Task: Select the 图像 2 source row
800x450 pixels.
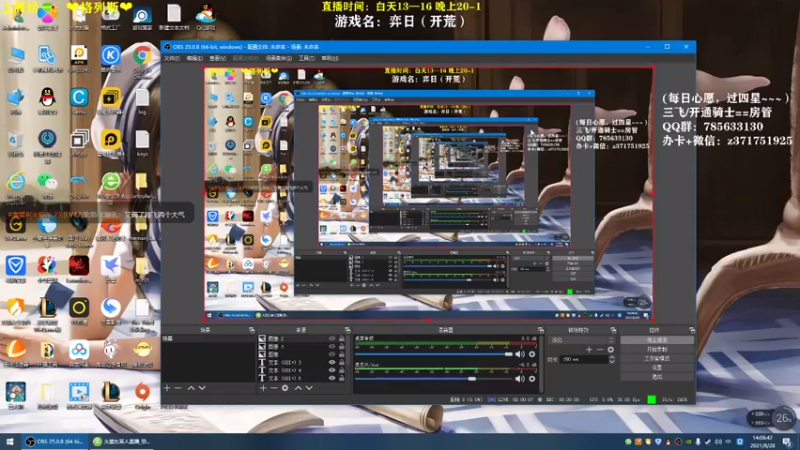Action: coord(302,339)
